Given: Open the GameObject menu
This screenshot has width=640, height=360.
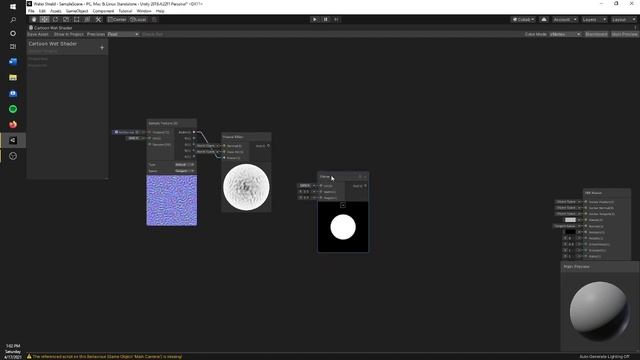Looking at the screenshot, I should point(77,11).
